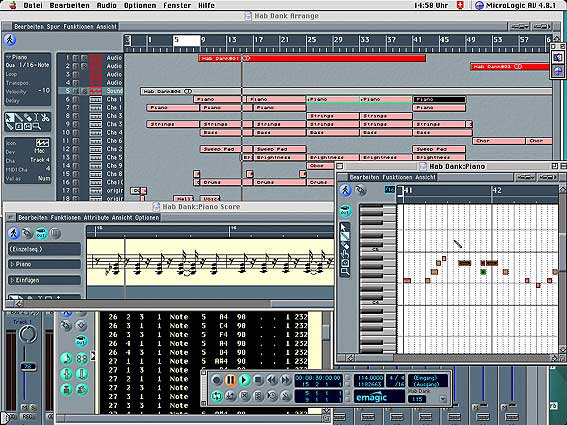
Task: Select the Magnifier tool in Matrix editor toolbox
Action: tap(345, 271)
